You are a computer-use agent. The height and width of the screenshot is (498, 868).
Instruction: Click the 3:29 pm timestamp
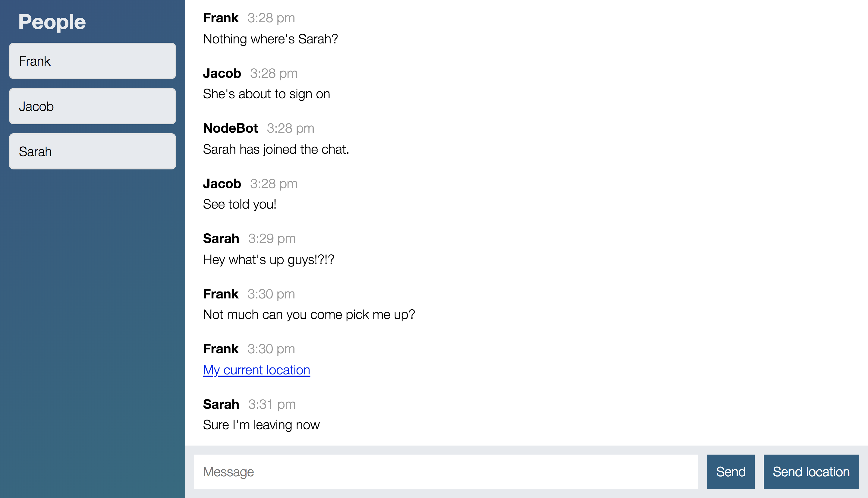[272, 239]
